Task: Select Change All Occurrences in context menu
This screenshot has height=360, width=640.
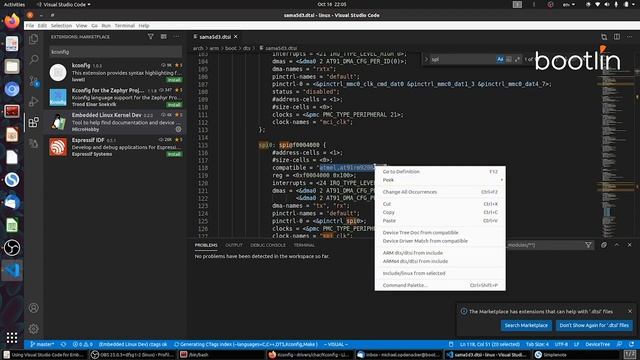Action: (x=440, y=192)
